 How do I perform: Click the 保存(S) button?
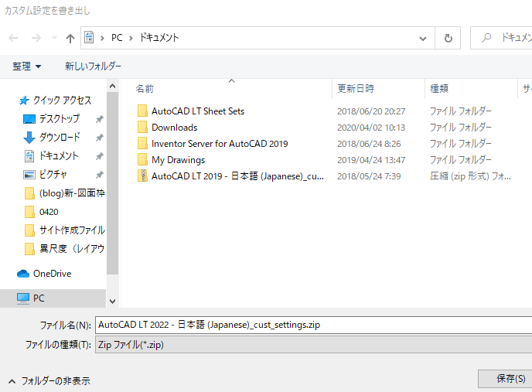point(505,379)
